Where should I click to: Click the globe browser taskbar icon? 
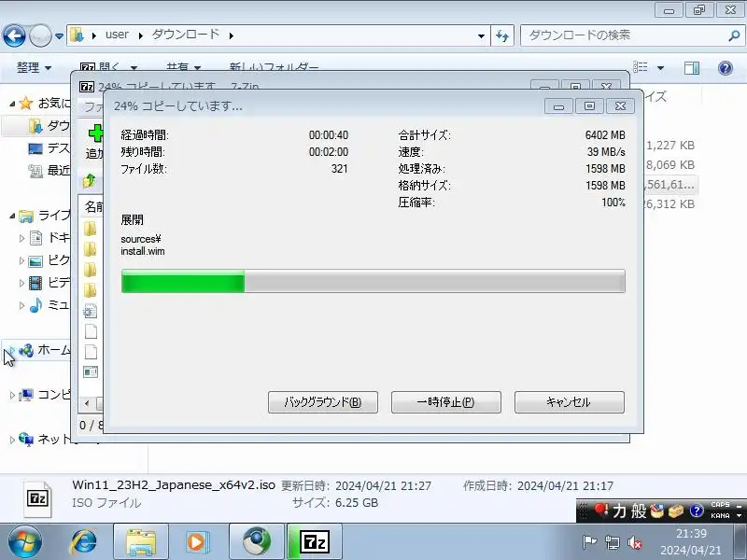coord(257,542)
